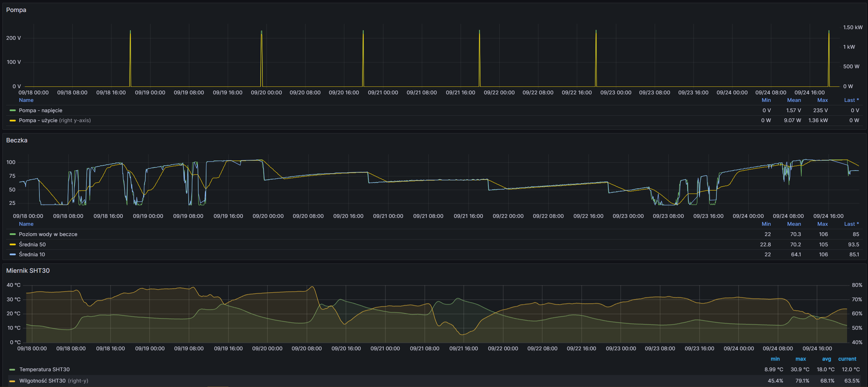Viewport: 868px width, 387px height.
Task: Click yellow color icon of Pompa - użycie
Action: point(13,120)
